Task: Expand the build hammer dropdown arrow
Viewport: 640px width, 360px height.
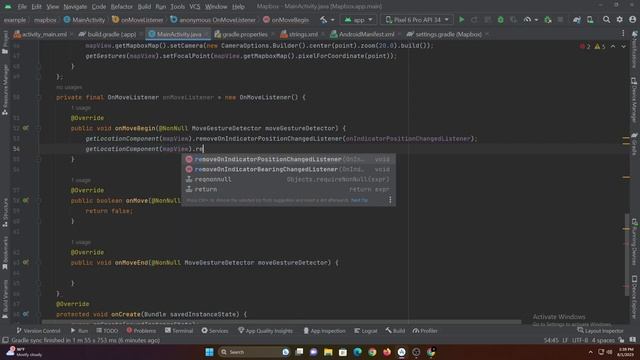Action: tap(333, 20)
